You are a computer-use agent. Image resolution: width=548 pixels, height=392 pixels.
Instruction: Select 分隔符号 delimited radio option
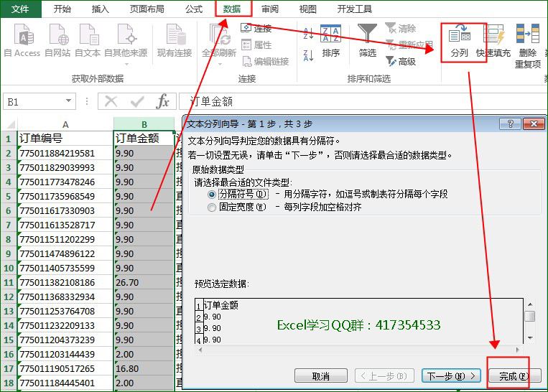[x=211, y=194]
